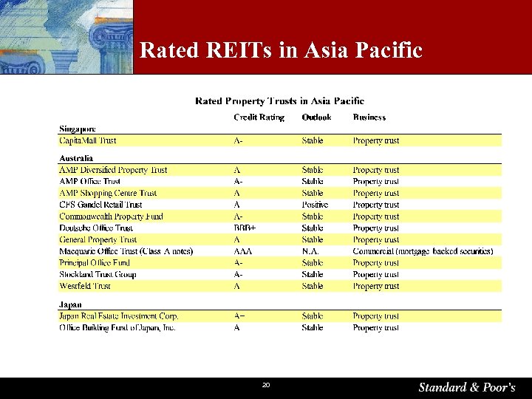Click 'Property trust' in Office Building Fund row
Viewport: 532px width, 399px height.
(376, 328)
